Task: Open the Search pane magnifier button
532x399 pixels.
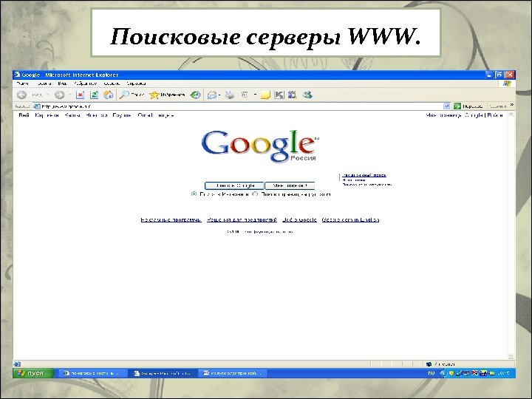Action: pyautogui.click(x=132, y=95)
